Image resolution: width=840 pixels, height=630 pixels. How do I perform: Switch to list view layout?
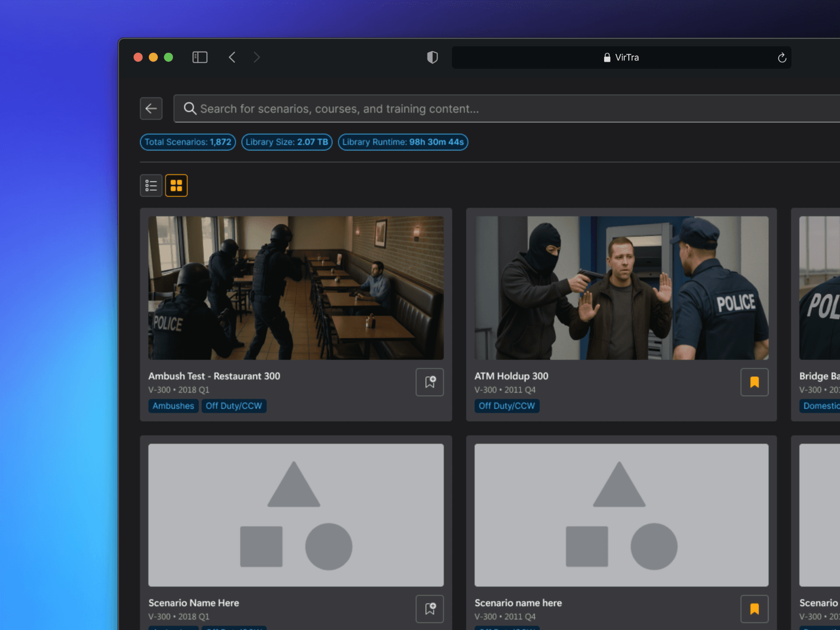point(151,185)
